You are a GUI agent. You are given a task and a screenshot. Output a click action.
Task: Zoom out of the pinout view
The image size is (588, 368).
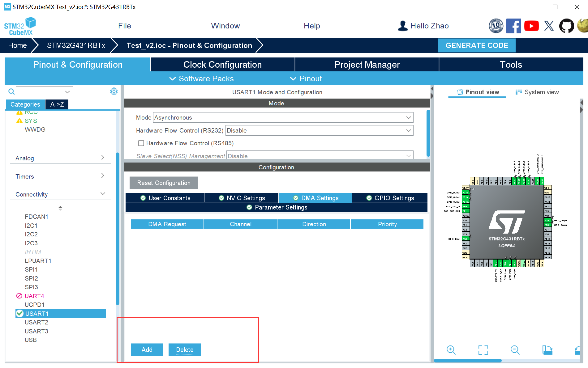pos(515,350)
